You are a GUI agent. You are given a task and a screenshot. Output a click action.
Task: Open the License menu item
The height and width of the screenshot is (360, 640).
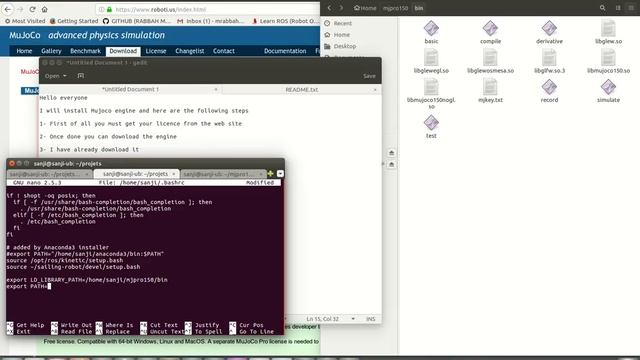pyautogui.click(x=156, y=51)
